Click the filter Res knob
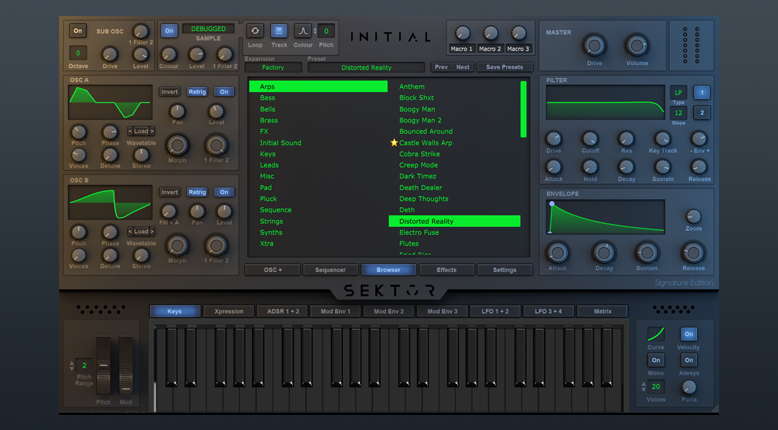Viewport: 778px width, 430px height. (626, 139)
